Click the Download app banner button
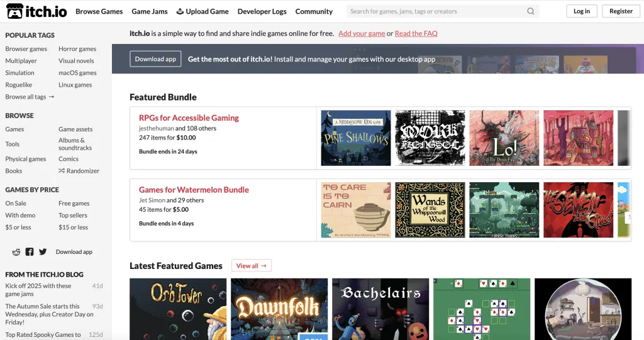644x340 pixels. pos(155,59)
